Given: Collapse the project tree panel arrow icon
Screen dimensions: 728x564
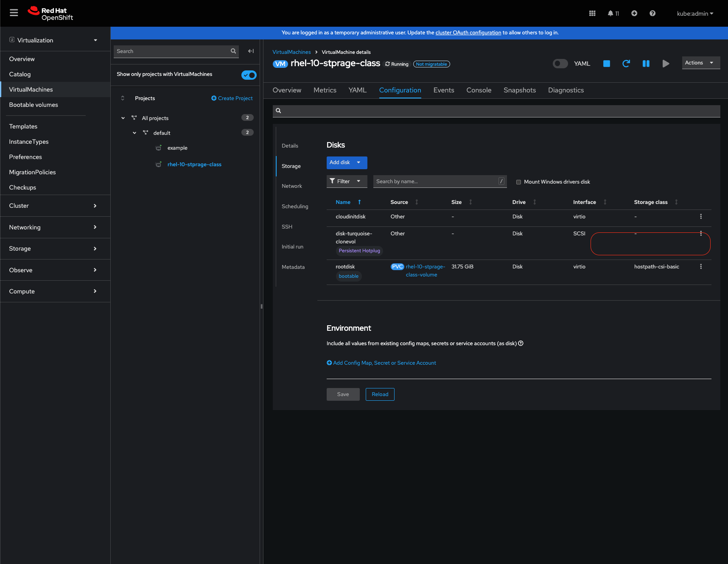Looking at the screenshot, I should [251, 51].
